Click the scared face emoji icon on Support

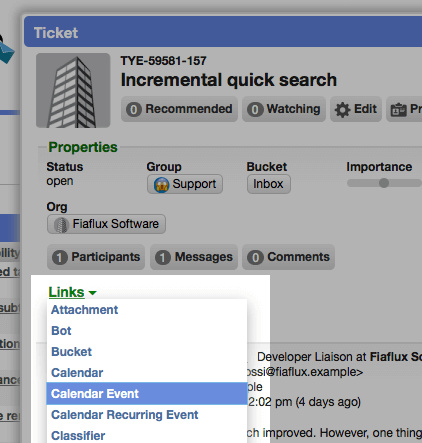[x=162, y=184]
